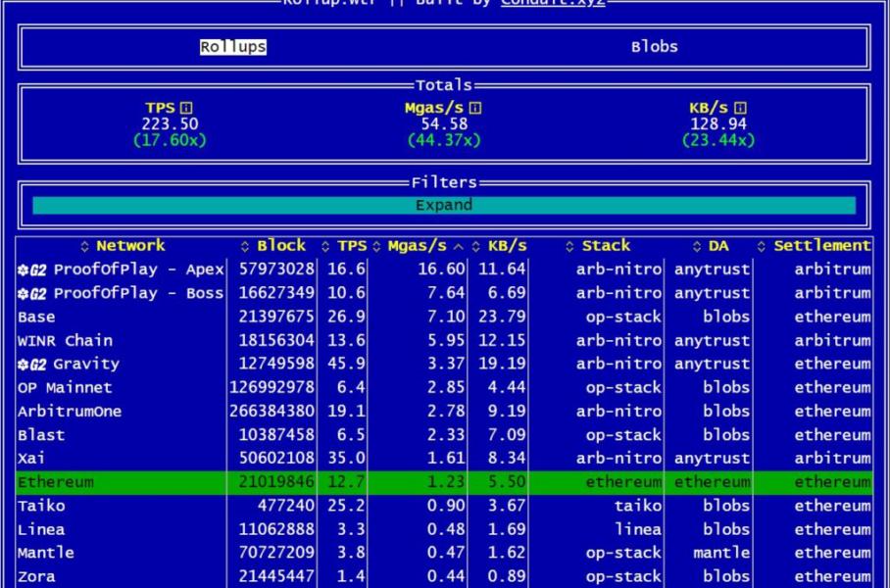890x588 pixels.
Task: Click the 16.60 Mgas/s value
Action: click(x=442, y=269)
